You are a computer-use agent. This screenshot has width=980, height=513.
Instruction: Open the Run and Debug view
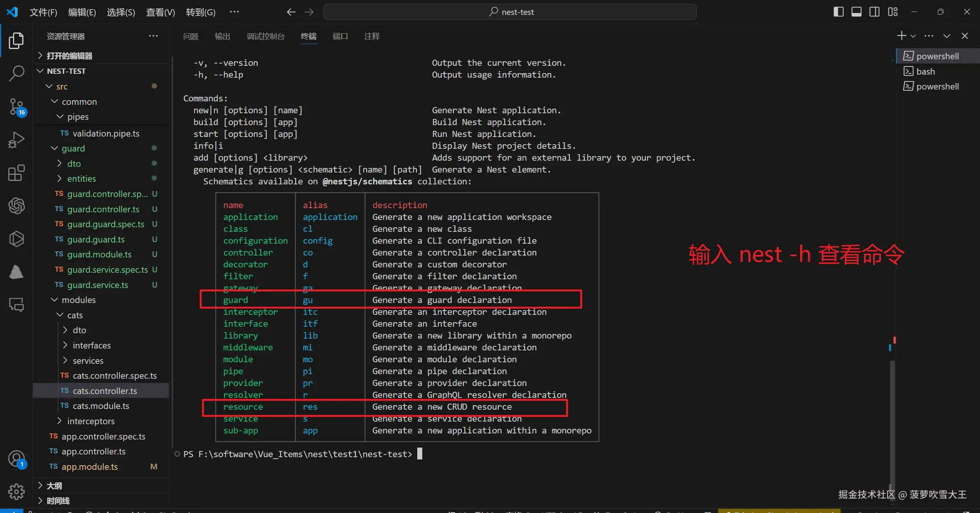point(16,140)
